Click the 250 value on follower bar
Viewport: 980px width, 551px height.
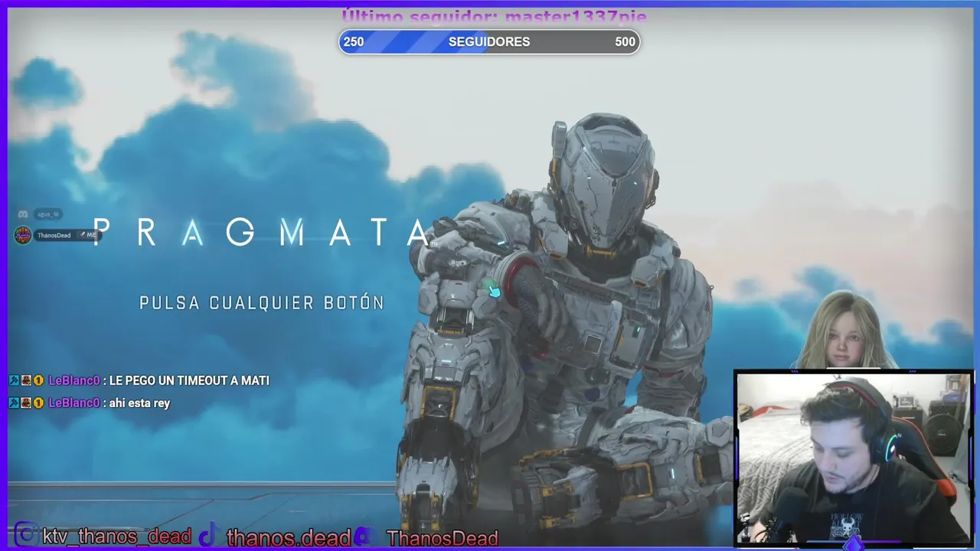(x=354, y=42)
